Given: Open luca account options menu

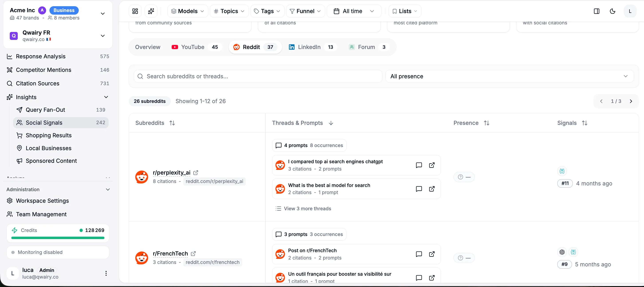Looking at the screenshot, I should (106, 273).
